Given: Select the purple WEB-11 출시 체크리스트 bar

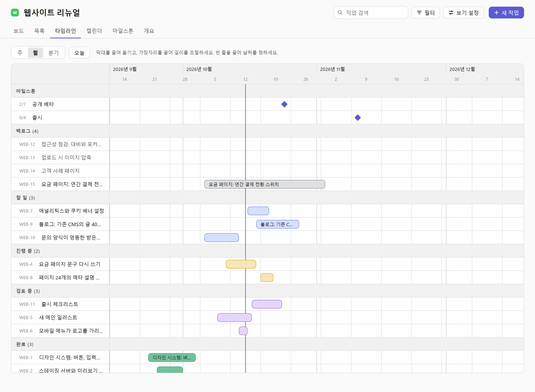Looking at the screenshot, I should point(267,304).
